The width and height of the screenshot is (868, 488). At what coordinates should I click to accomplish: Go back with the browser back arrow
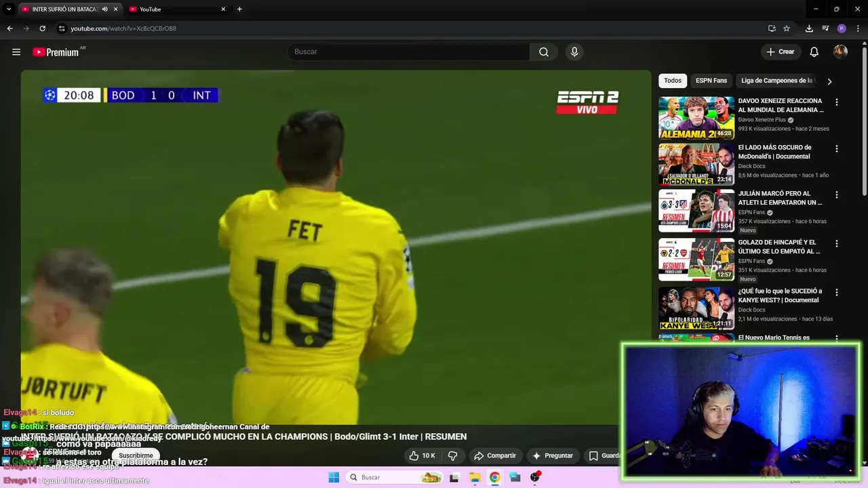9,28
